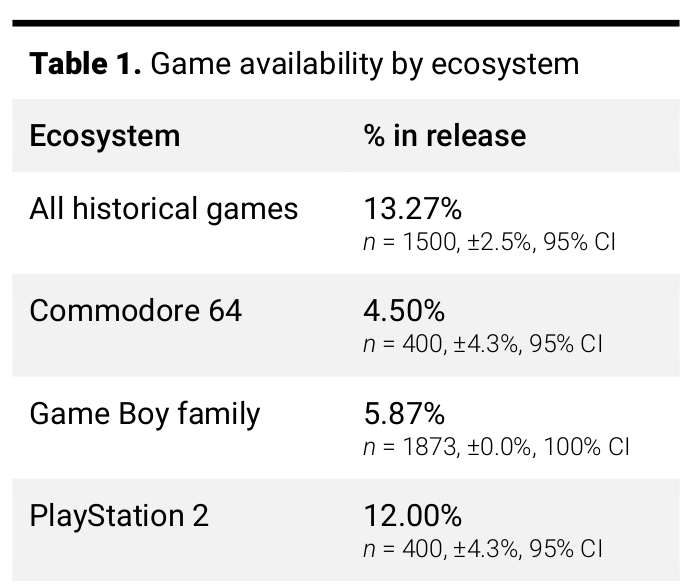Click the "n = 1873, ±0.0%" sample note
This screenshot has width=689, height=588.
point(448,446)
